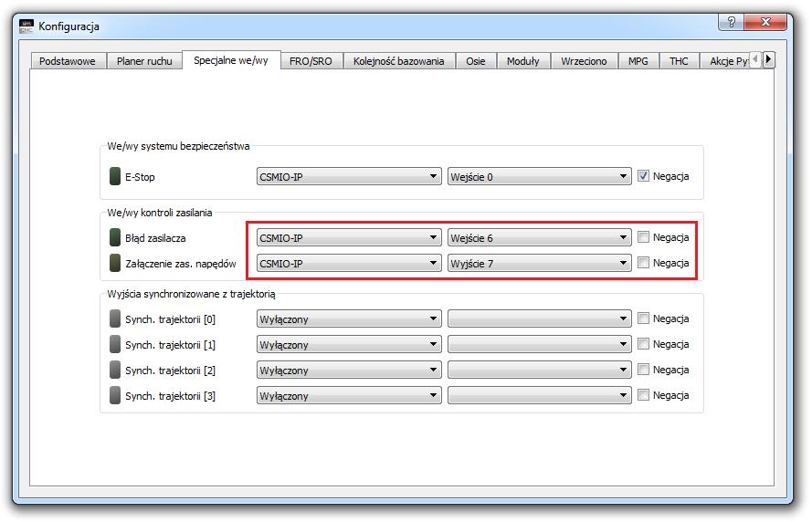Open Synch. trajektorii [3] Wyłączony dropdown

(349, 395)
